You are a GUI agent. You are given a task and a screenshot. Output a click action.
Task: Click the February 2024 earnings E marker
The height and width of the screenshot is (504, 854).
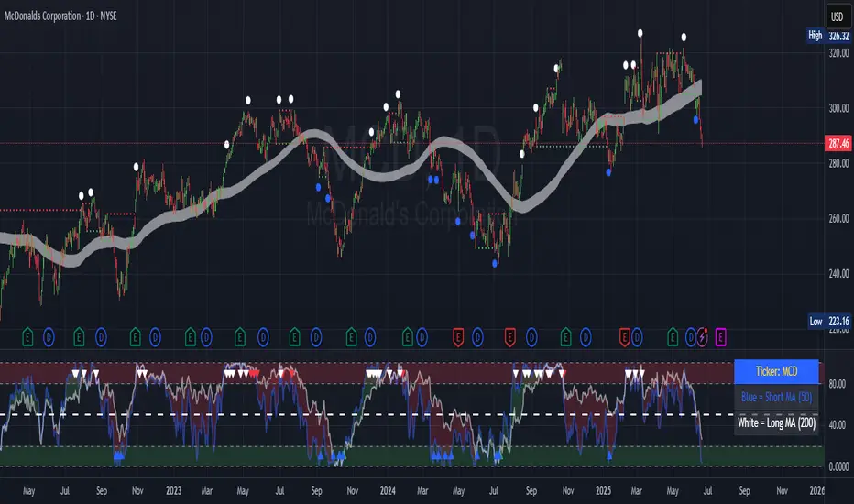(x=408, y=338)
